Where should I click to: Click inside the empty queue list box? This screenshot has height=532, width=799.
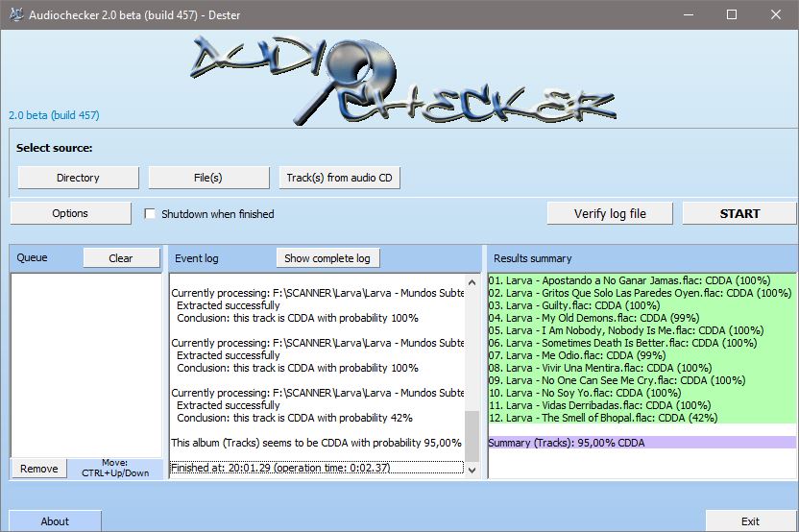pyautogui.click(x=86, y=365)
